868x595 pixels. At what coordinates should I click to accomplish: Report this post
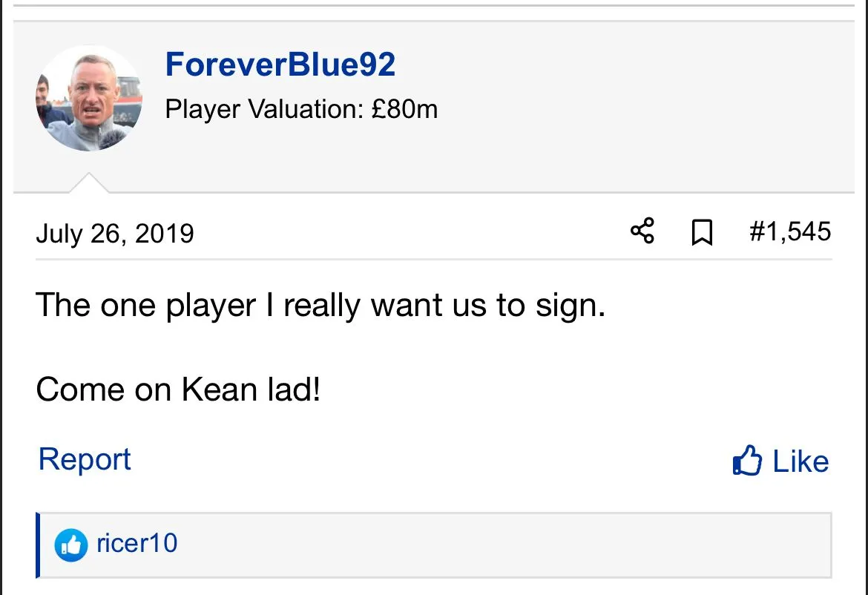(85, 459)
